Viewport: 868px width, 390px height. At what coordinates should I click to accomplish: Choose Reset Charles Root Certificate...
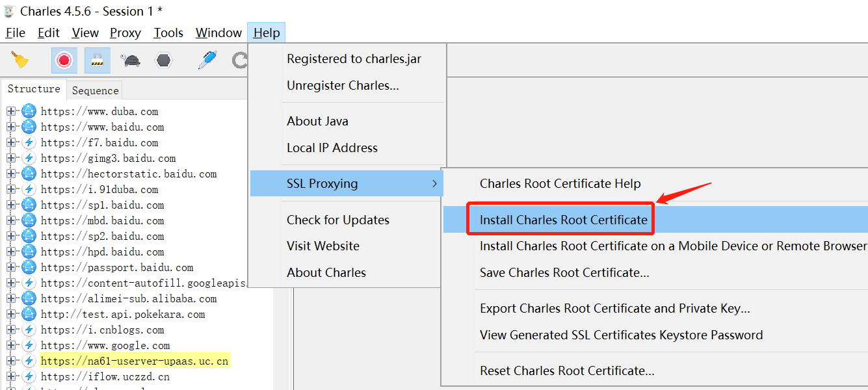click(x=567, y=371)
